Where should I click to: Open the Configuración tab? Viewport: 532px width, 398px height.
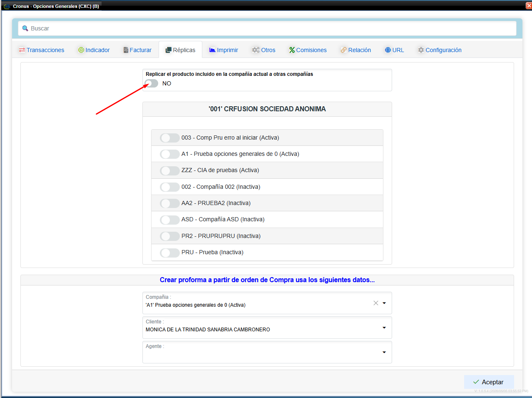[440, 50]
